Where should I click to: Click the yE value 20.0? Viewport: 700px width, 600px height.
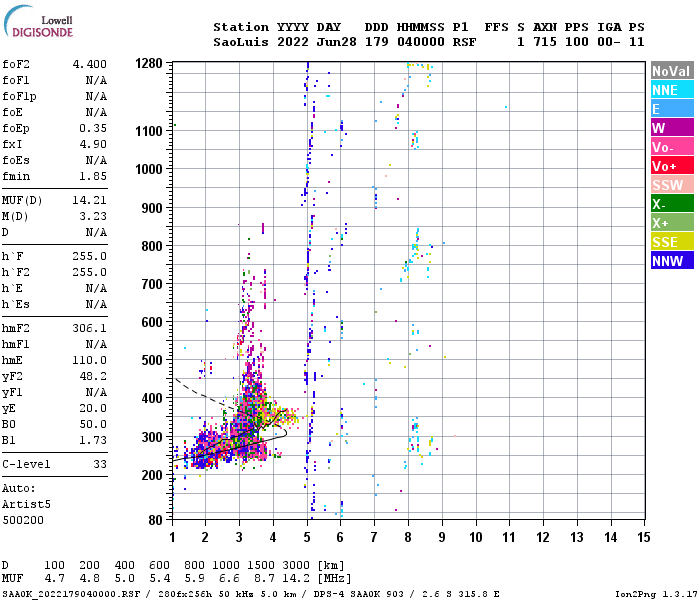click(93, 408)
